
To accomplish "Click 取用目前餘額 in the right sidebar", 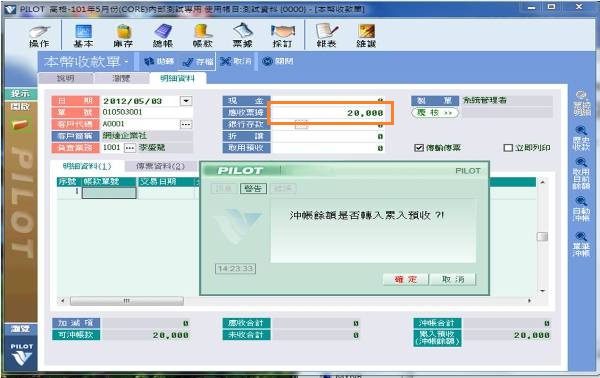I will pos(581,173).
